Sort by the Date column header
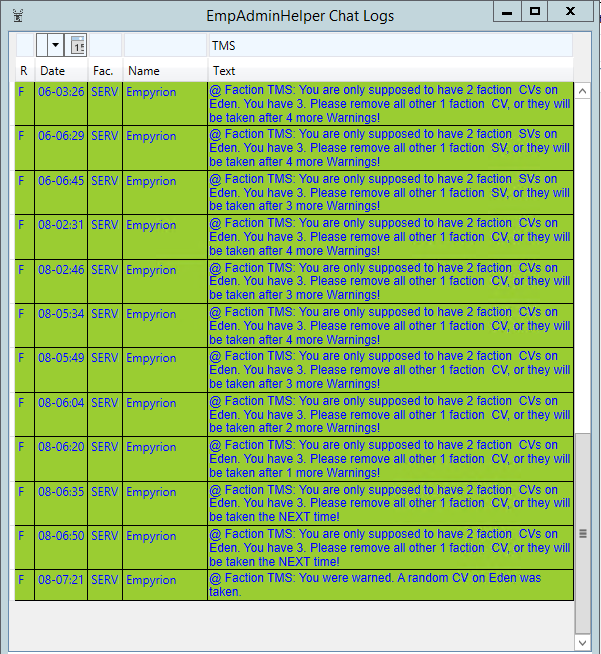This screenshot has height=654, width=601. tap(61, 70)
